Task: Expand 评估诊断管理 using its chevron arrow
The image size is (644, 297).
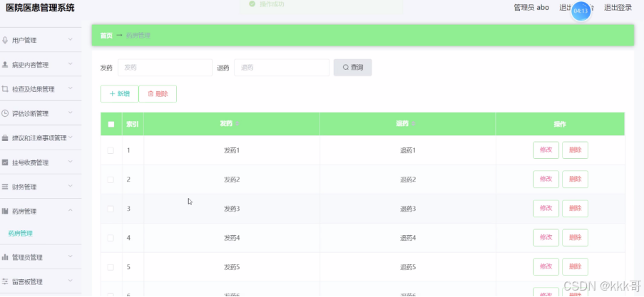Action: (70, 113)
